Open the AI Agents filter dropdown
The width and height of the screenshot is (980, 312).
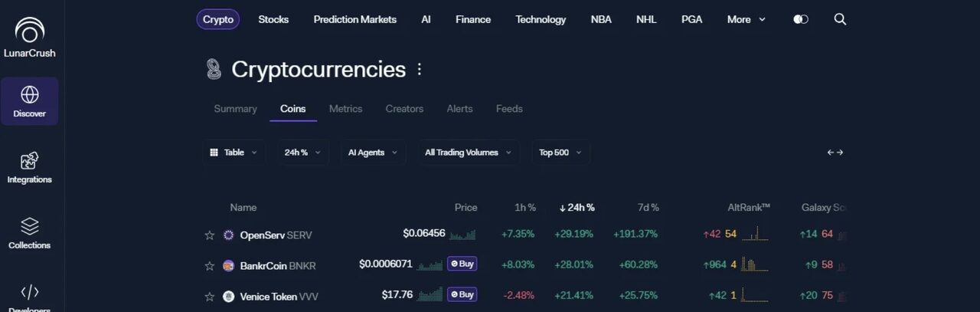[373, 153]
